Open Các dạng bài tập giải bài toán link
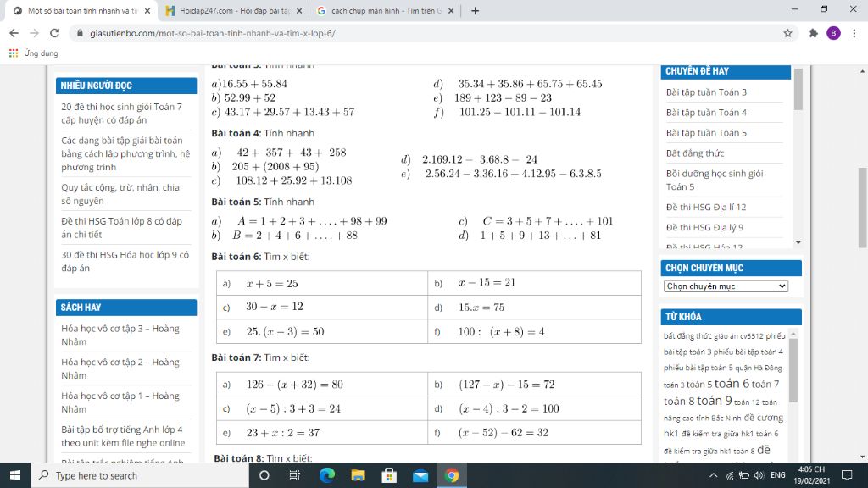 tap(125, 153)
